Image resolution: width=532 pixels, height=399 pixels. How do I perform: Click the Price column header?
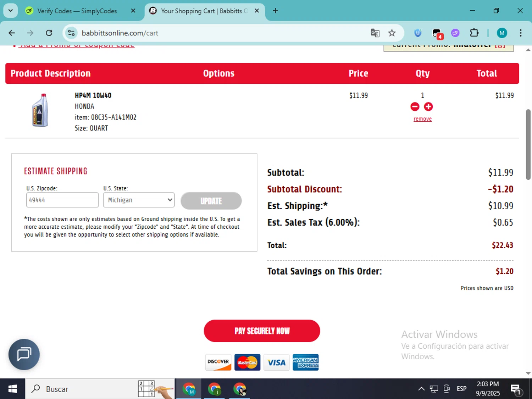[x=358, y=73]
